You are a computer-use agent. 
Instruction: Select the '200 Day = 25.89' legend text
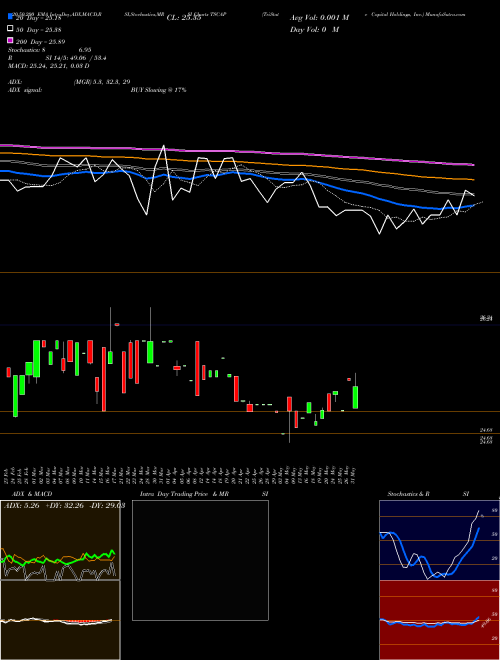tap(40, 42)
